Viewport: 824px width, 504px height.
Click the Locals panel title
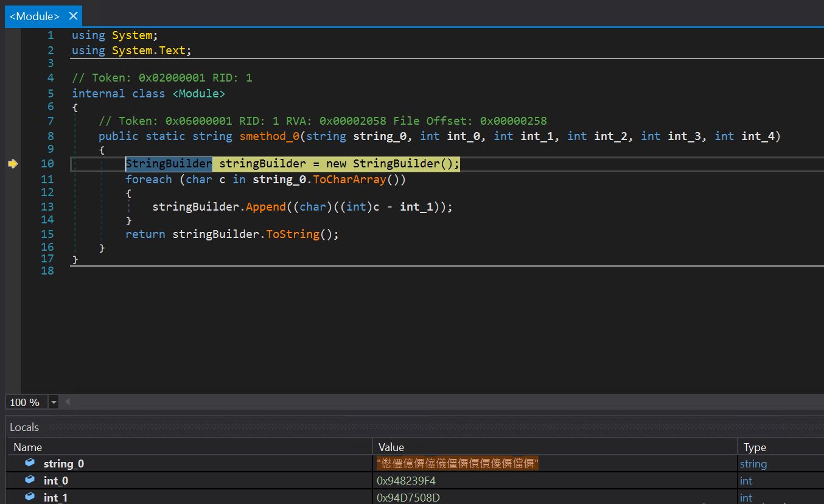coord(24,427)
